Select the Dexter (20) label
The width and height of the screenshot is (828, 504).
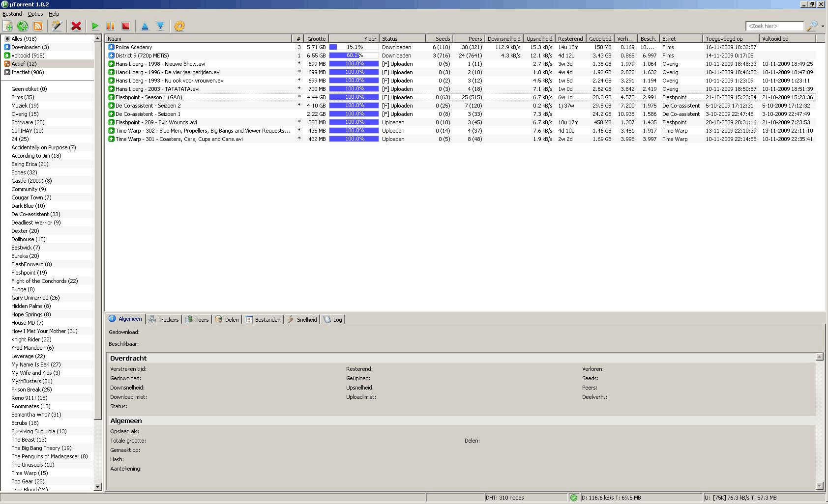point(25,231)
